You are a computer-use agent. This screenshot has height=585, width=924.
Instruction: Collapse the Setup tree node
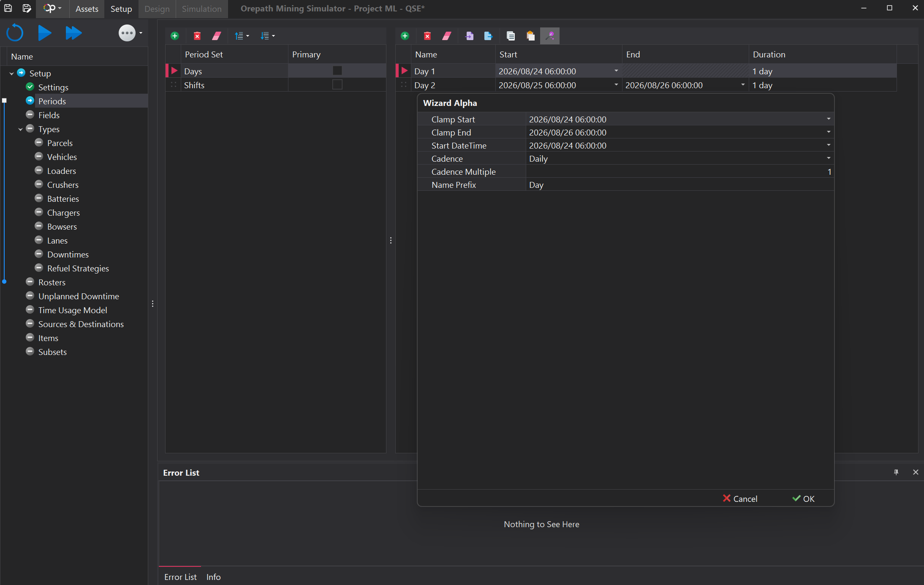(x=11, y=73)
